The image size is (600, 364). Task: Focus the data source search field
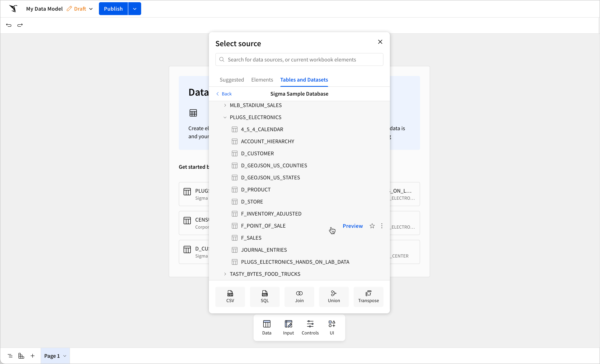pyautogui.click(x=299, y=60)
